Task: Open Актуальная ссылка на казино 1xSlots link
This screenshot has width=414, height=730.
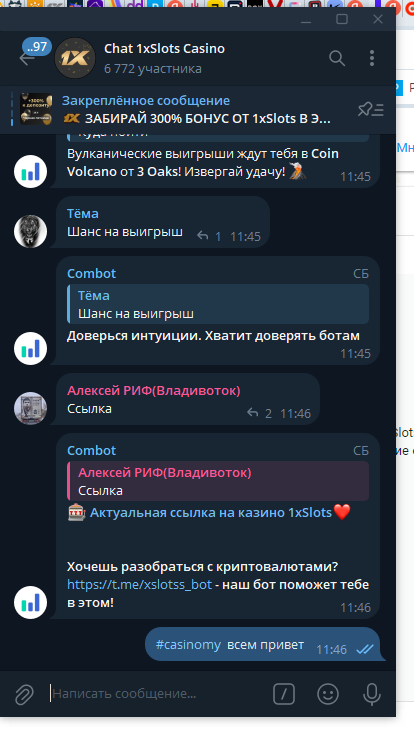Action: [x=210, y=513]
